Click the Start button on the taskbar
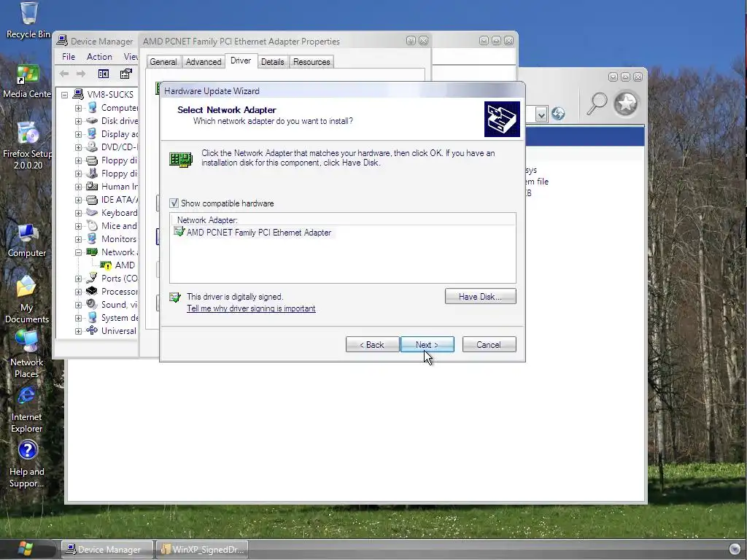 coord(25,549)
